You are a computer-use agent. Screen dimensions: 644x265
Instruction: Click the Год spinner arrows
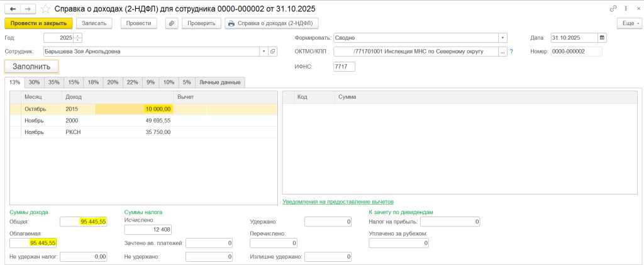coord(78,38)
